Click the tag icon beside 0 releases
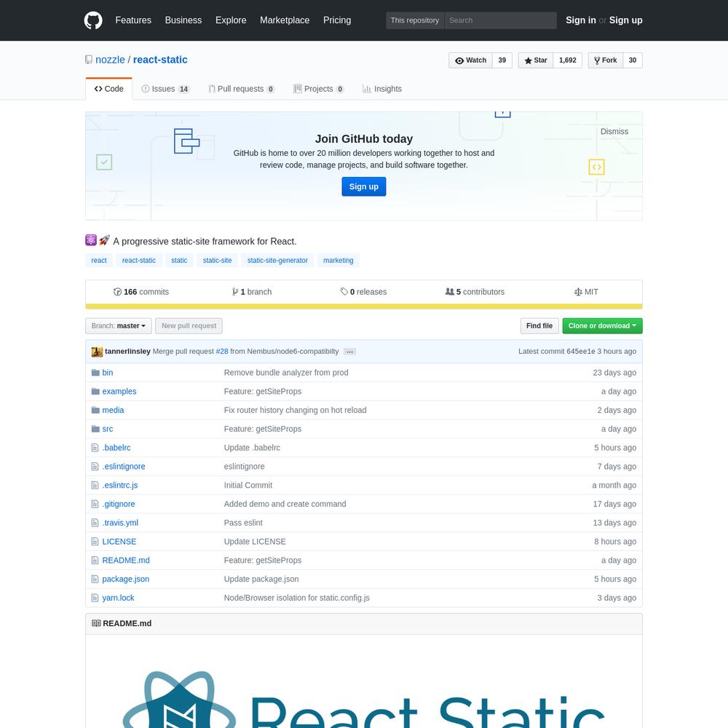Image resolution: width=728 pixels, height=728 pixels. [x=344, y=292]
